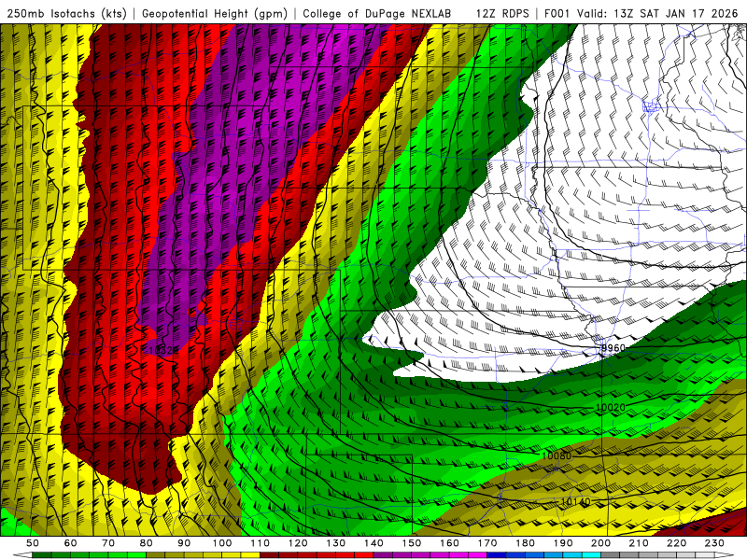Click the 150 kts legend value
This screenshot has width=747, height=560.
coord(412,543)
